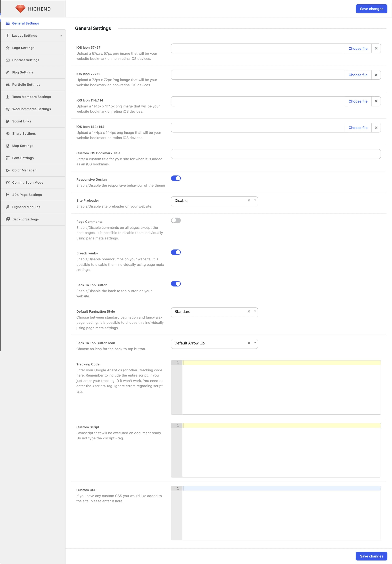Clear the Site Preloader selection
392x564 pixels.
[249, 200]
